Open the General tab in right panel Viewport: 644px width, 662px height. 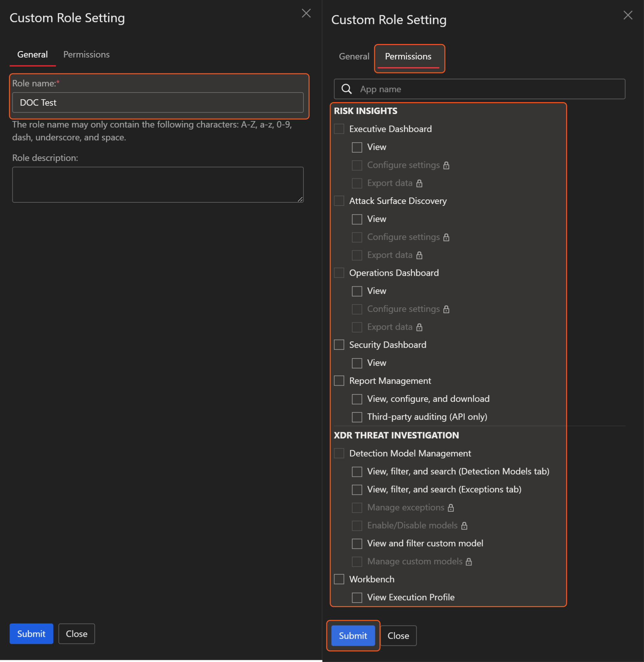coord(354,57)
